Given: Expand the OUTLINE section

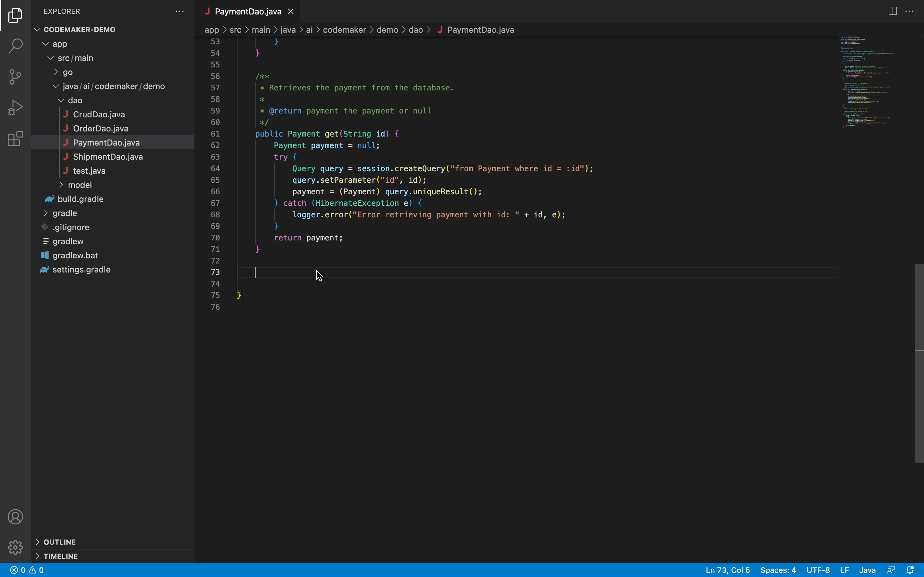Looking at the screenshot, I should 60,542.
